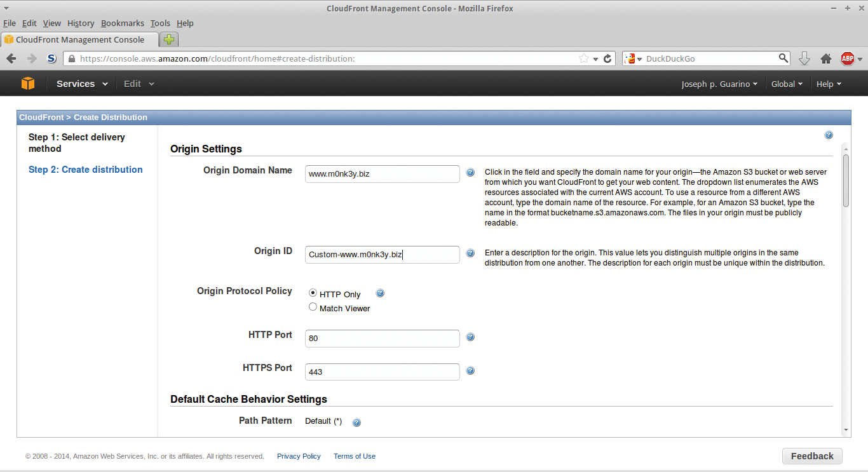Open the Firefox Help menu in menubar
Screen dimensions: 868x472
tap(185, 23)
